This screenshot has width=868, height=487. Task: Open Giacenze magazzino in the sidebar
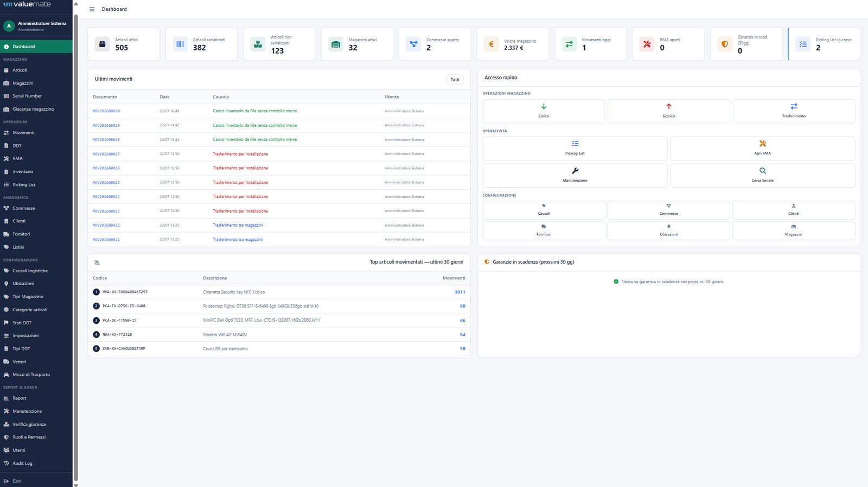click(36, 109)
